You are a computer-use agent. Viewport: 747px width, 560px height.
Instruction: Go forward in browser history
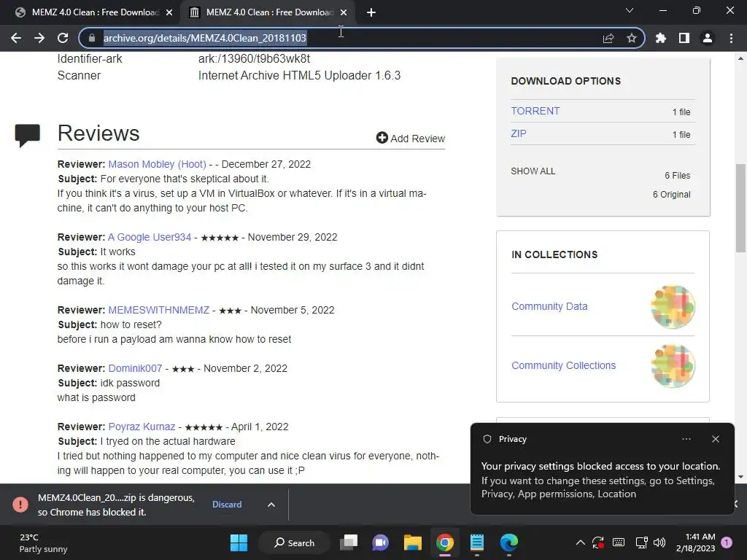[39, 38]
